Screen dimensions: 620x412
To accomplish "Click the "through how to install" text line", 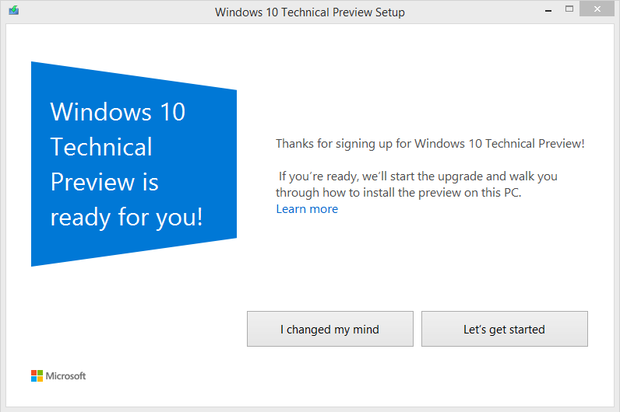I will click(x=413, y=193).
